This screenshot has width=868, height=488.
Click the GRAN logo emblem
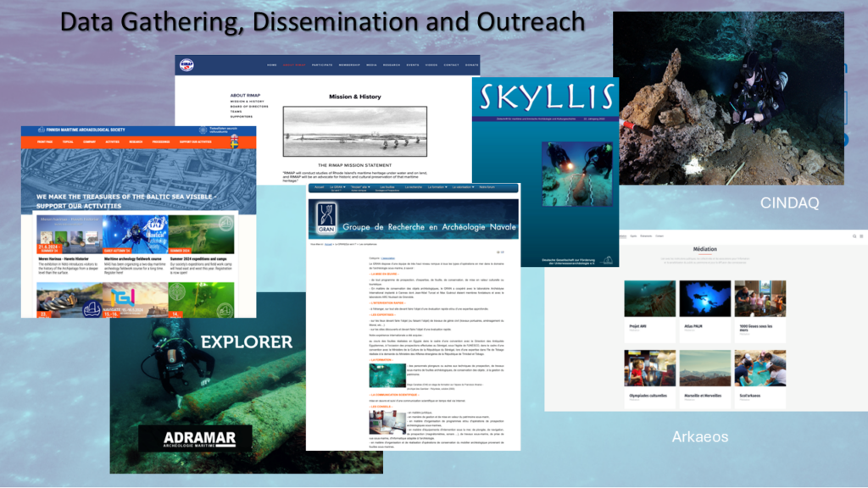click(326, 218)
